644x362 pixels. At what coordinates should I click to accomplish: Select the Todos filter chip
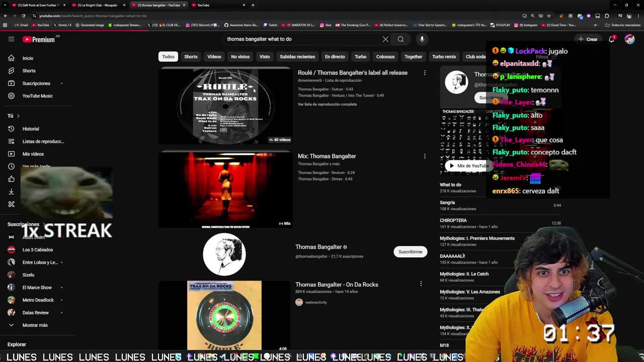(x=168, y=57)
